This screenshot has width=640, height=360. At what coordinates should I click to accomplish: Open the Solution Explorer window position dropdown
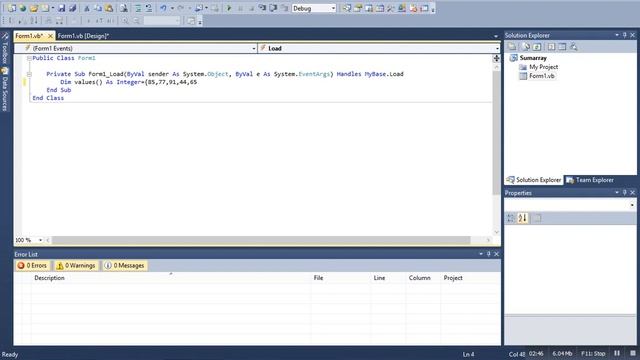pos(617,36)
